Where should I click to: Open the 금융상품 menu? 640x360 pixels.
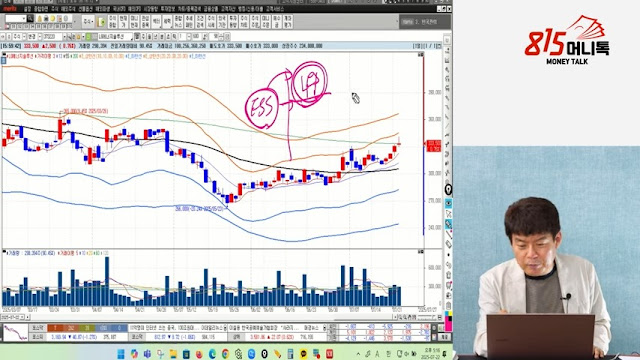click(211, 9)
